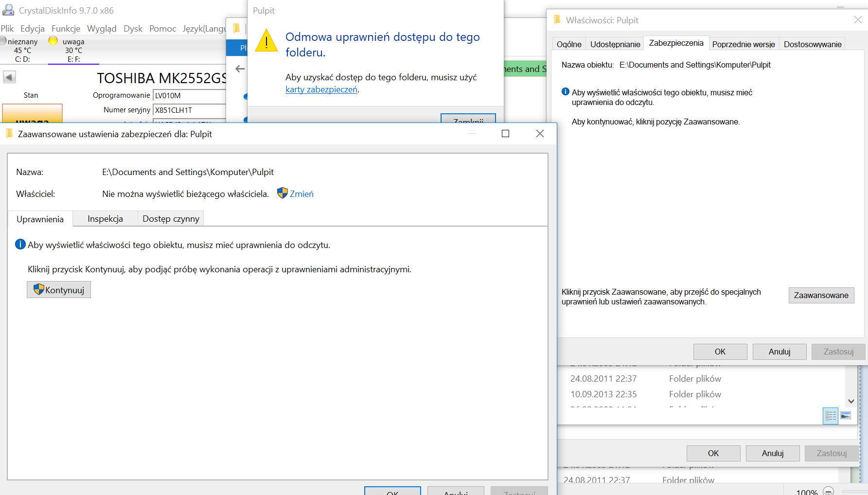
Task: Click the folder icon in Explorer title bar
Action: [x=237, y=28]
